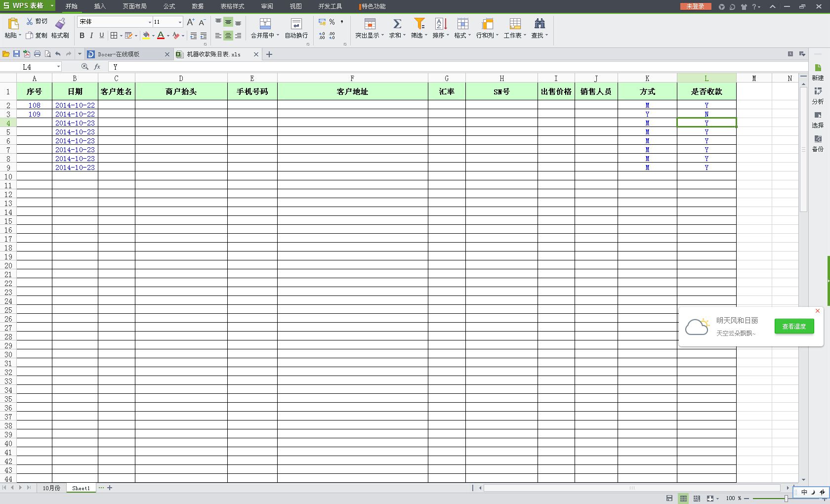
Task: Click the Undo arrow
Action: 58,54
